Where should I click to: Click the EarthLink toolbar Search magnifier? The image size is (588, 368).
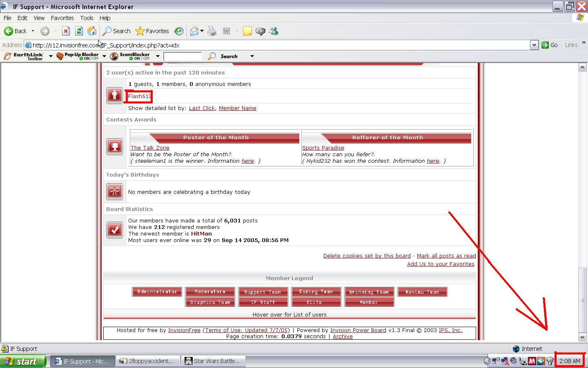pos(212,56)
